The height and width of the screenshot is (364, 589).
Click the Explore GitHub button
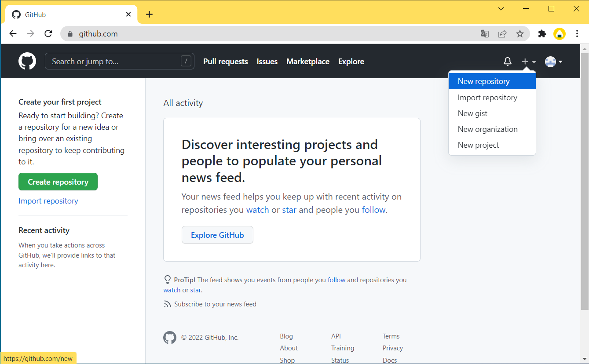coord(217,235)
